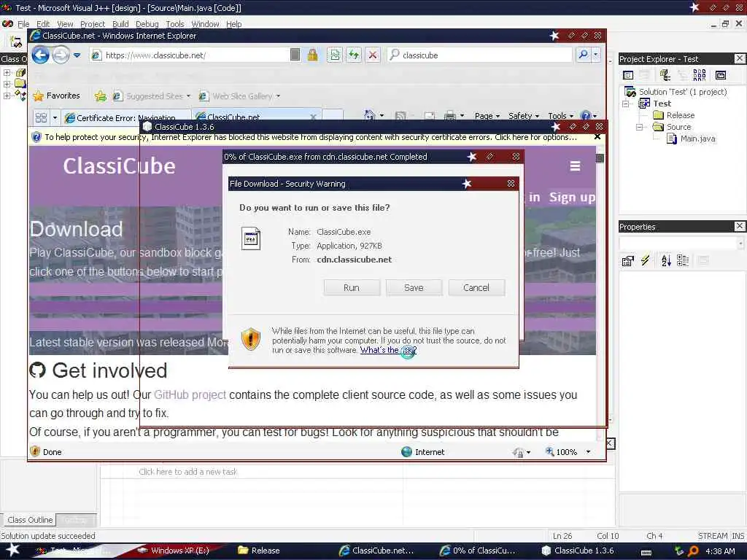Click the IE Help question mark icon

586,116
